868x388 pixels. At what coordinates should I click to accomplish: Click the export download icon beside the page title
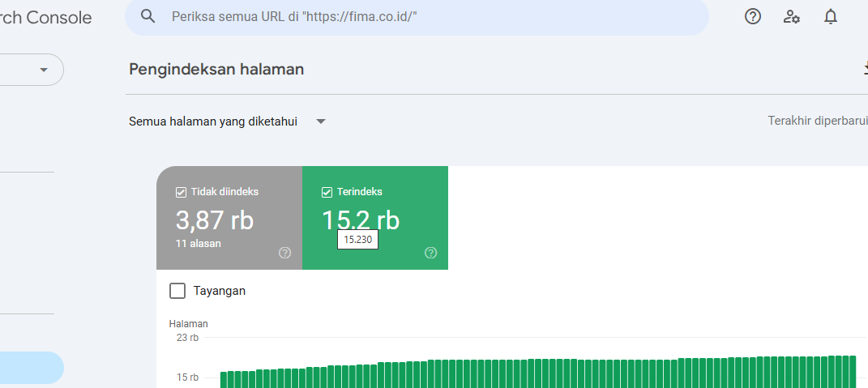pos(864,70)
